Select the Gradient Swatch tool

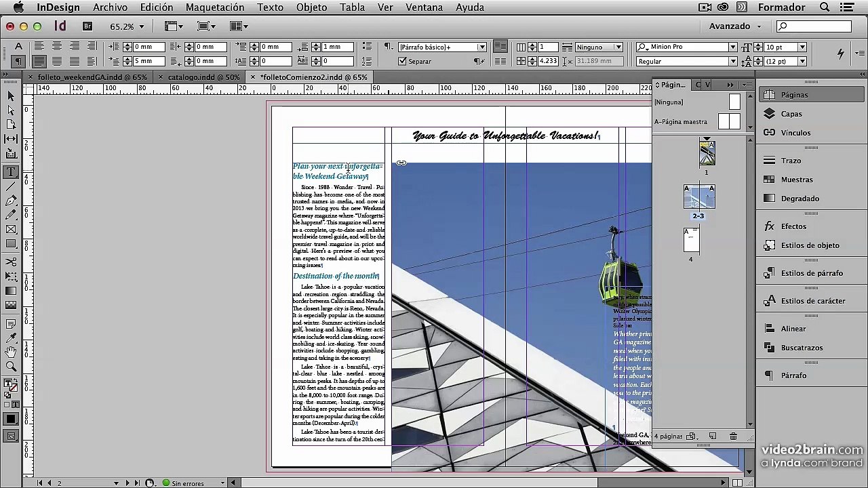[x=11, y=290]
